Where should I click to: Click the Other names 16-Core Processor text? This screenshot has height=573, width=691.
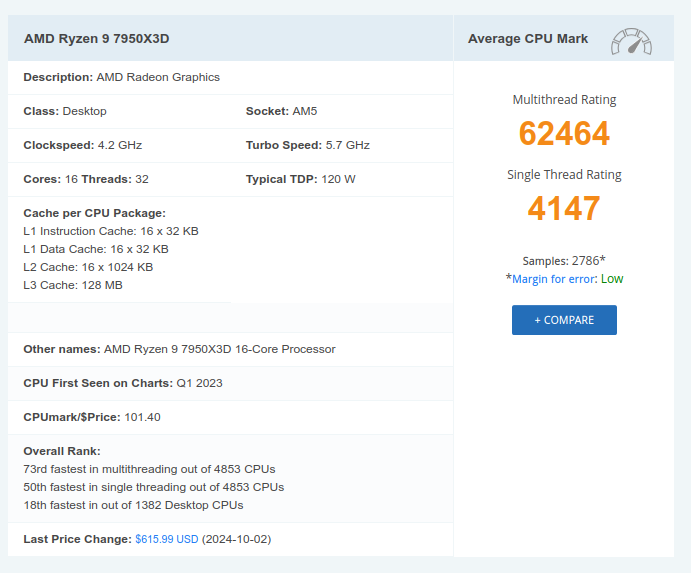[x=179, y=349]
